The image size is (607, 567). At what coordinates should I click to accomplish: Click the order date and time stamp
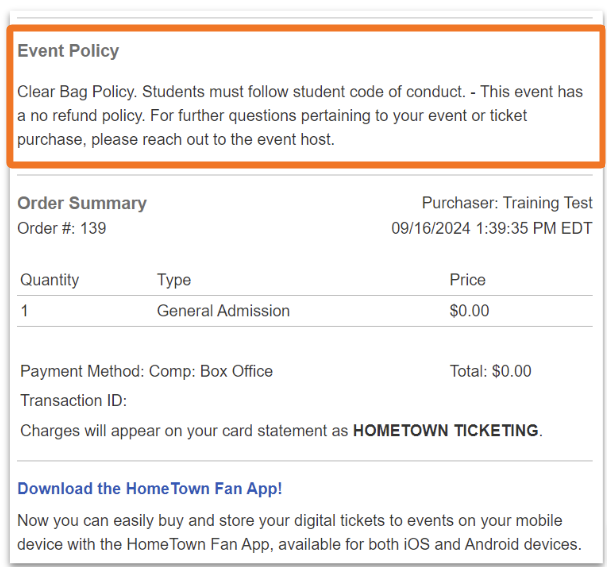click(x=491, y=228)
